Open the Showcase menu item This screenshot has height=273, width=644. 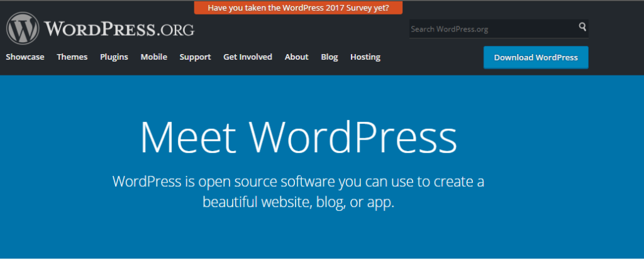click(25, 57)
